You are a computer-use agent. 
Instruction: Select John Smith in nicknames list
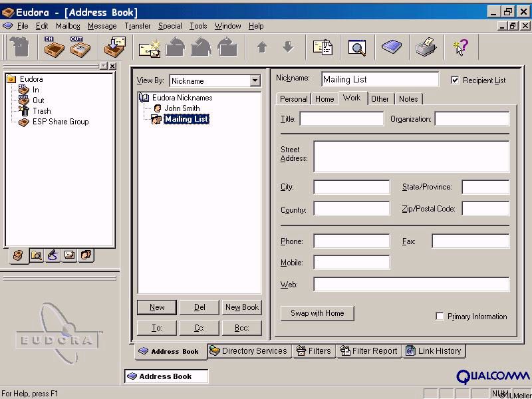pyautogui.click(x=182, y=108)
